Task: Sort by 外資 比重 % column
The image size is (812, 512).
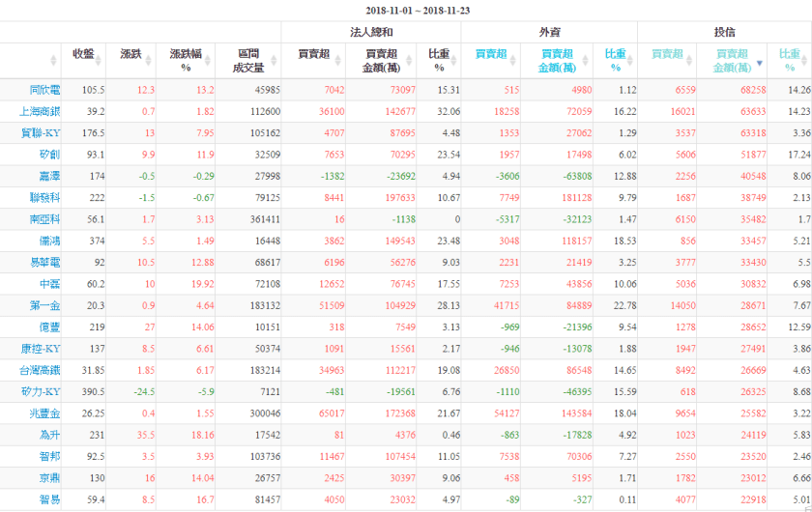Action: [x=615, y=61]
